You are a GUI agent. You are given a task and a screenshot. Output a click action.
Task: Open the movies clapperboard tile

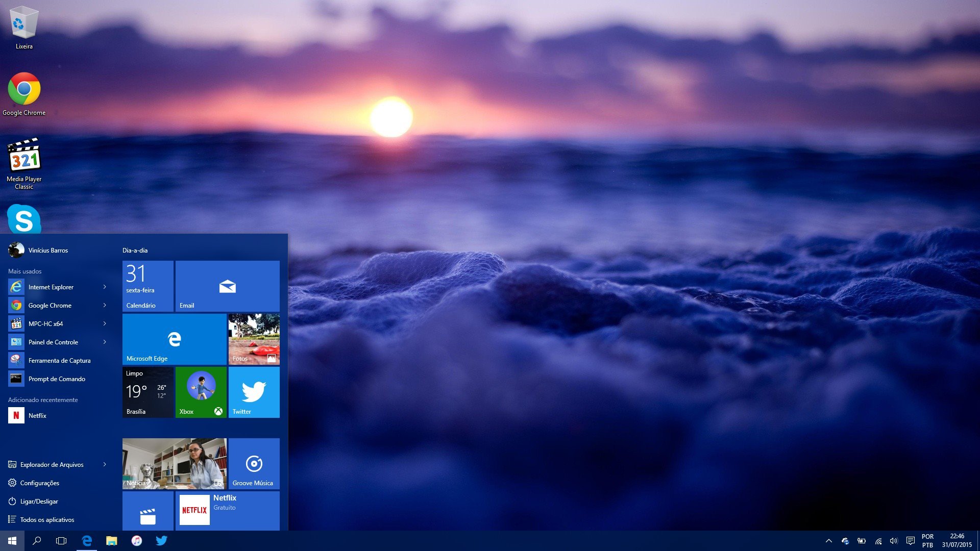pyautogui.click(x=148, y=511)
